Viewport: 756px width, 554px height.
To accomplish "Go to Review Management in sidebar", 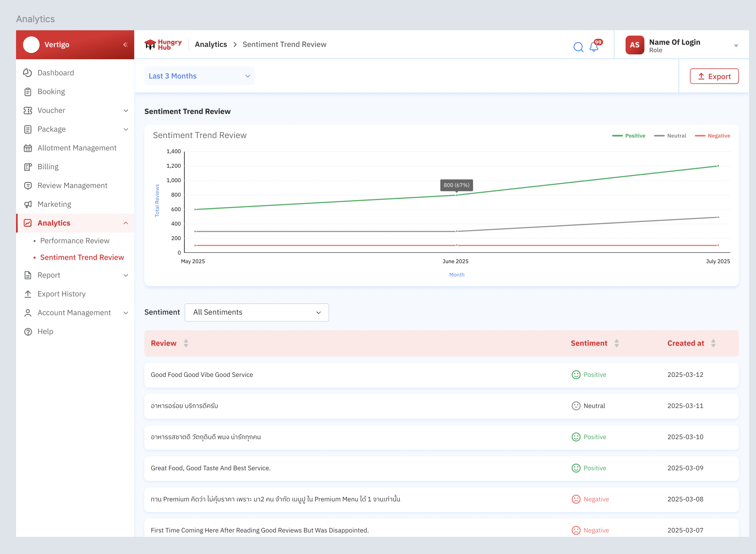I will [x=72, y=186].
